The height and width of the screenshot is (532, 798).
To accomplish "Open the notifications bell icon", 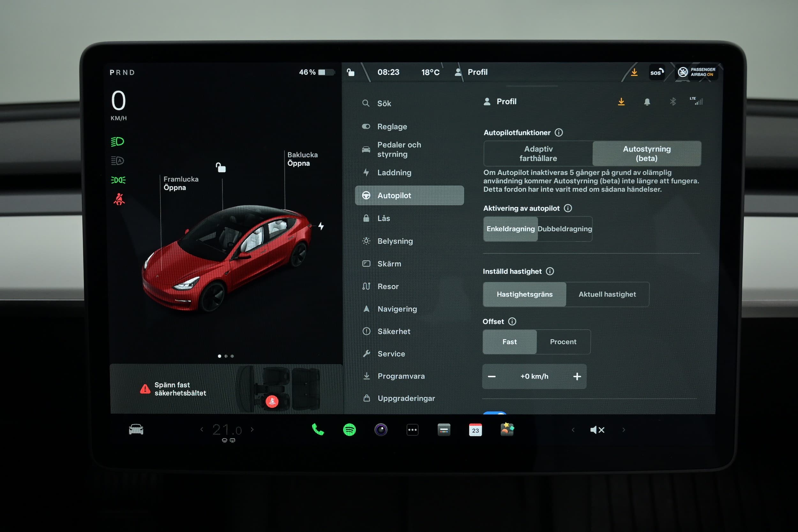I will [x=647, y=102].
